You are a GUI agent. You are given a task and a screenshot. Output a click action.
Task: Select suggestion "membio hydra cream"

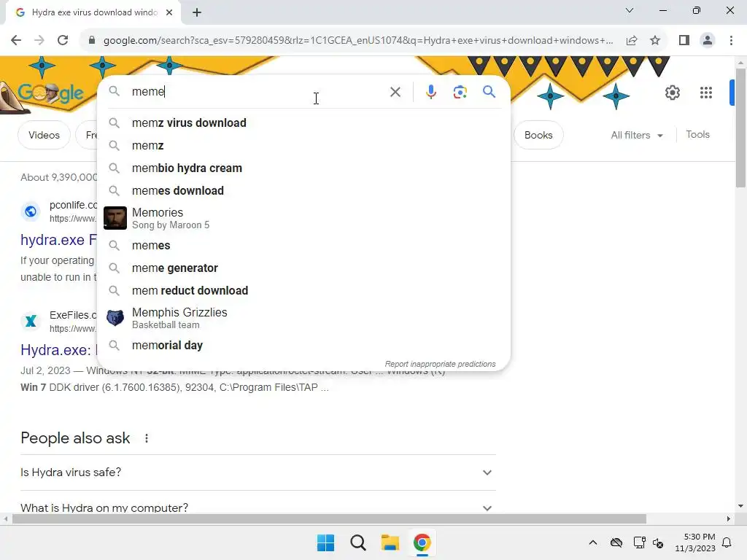tap(303, 168)
